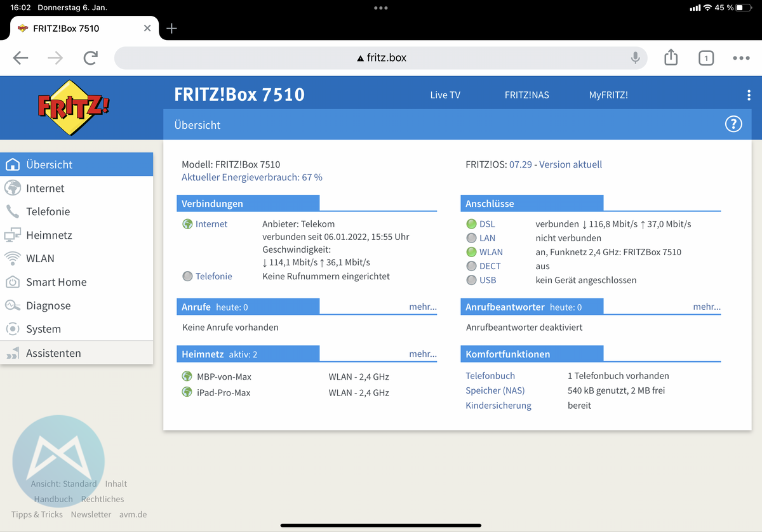Open the Kindersicherung link

pos(498,405)
